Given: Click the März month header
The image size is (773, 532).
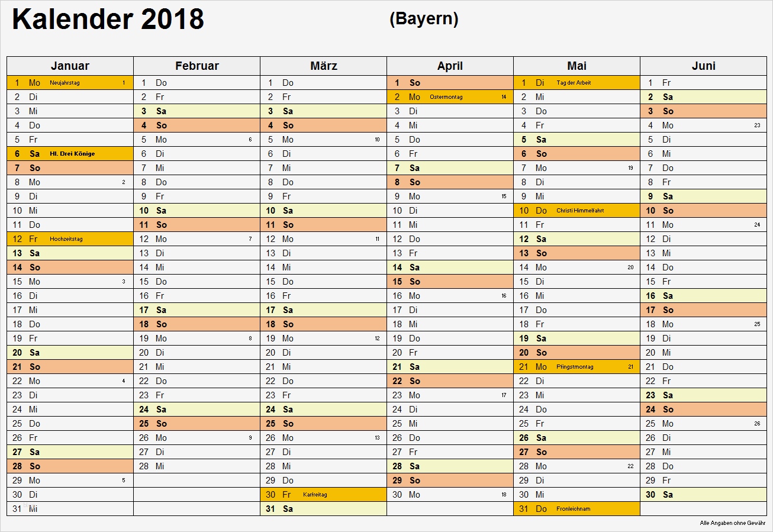Looking at the screenshot, I should (323, 66).
